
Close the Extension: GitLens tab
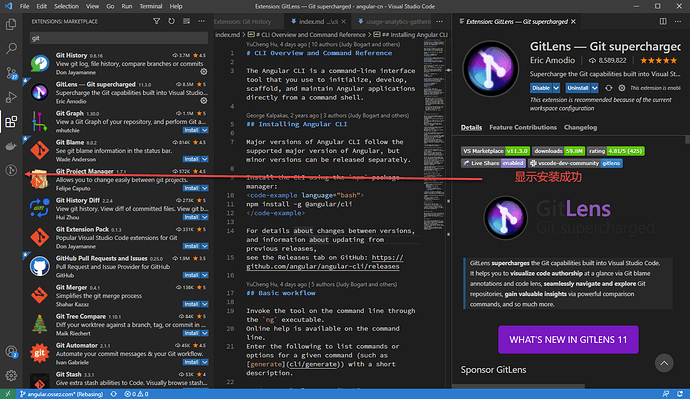pyautogui.click(x=573, y=21)
